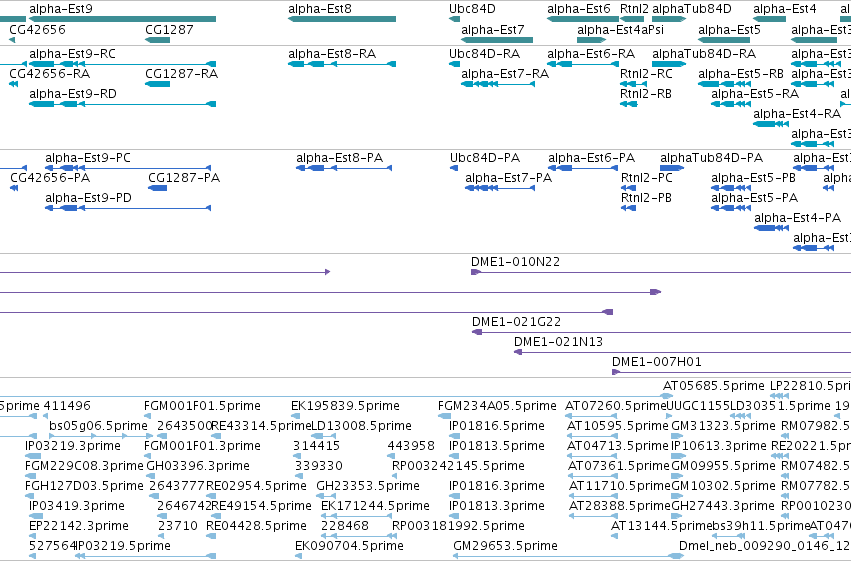
Task: Select transcript alpha-Est6-RA
Action: tap(583, 64)
